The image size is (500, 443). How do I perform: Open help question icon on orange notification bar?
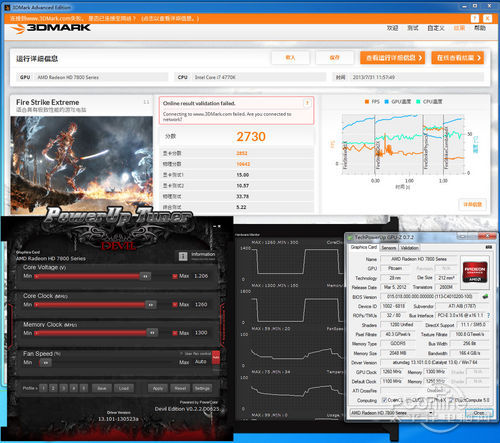coord(475,19)
